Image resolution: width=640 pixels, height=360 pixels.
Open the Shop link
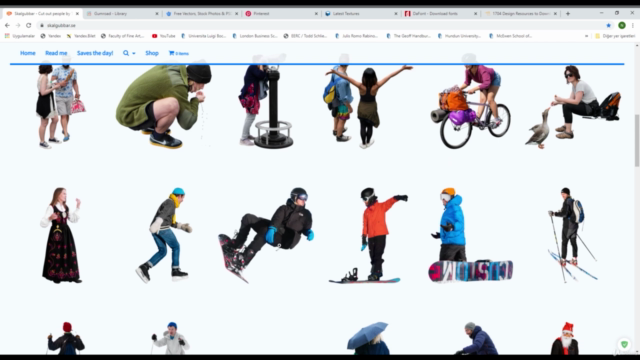tap(152, 53)
